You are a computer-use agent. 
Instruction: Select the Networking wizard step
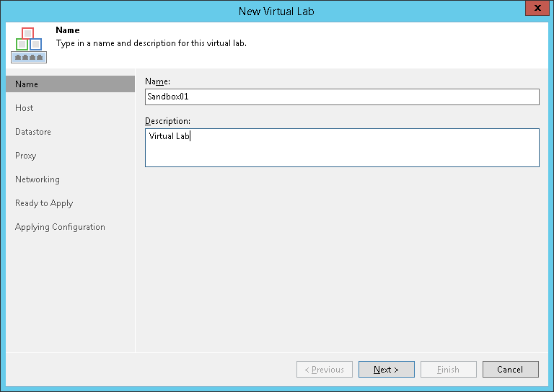pyautogui.click(x=38, y=179)
